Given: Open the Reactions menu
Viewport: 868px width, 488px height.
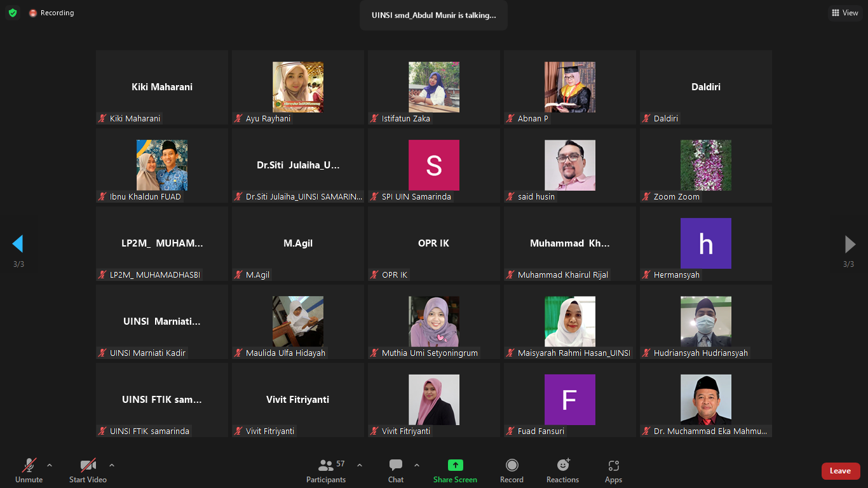Looking at the screenshot, I should pyautogui.click(x=563, y=470).
